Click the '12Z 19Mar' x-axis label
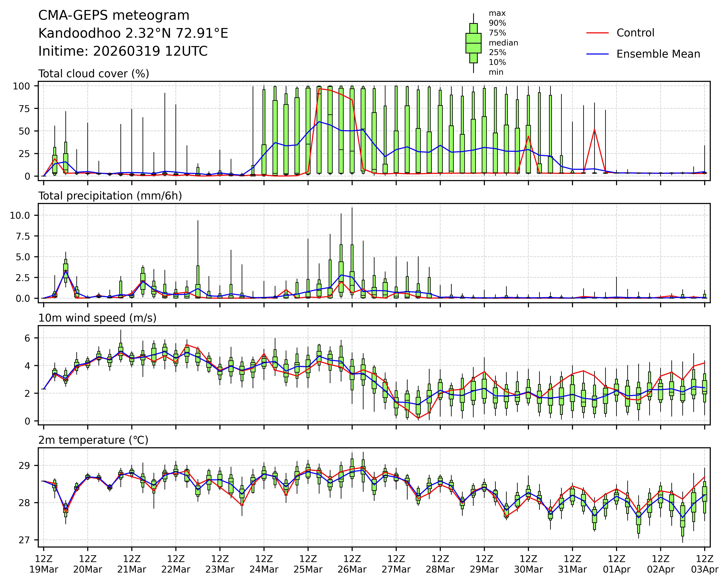728x584 pixels. point(44,564)
